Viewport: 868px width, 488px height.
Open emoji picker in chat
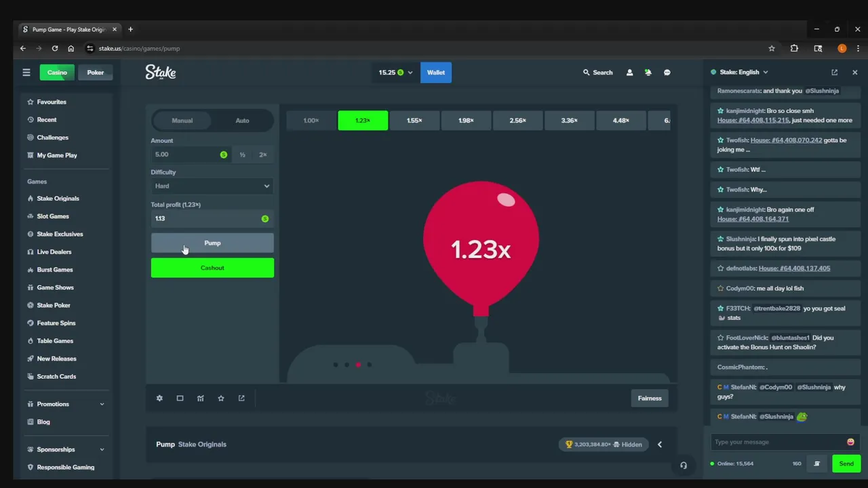(850, 442)
